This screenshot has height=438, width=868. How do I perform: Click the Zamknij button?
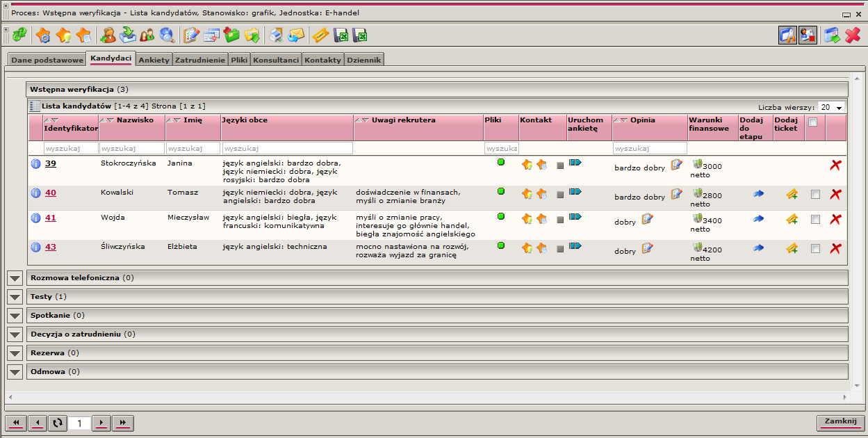pyautogui.click(x=841, y=422)
